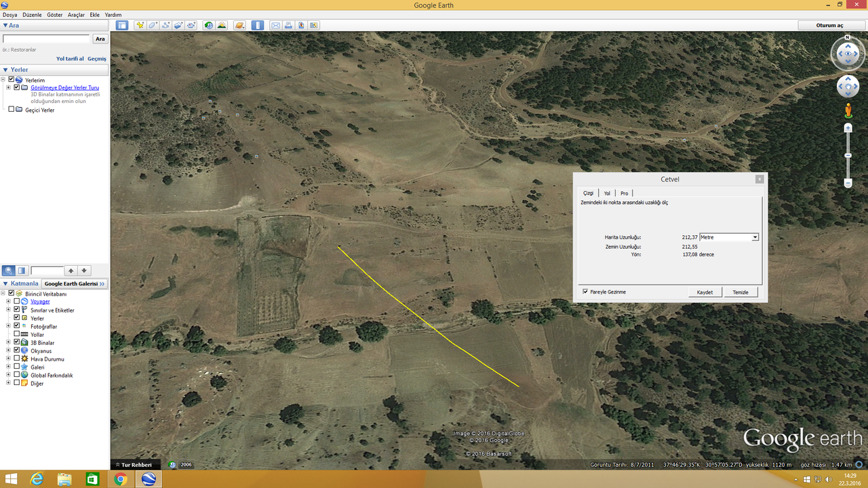Viewport: 868px width, 488px height.
Task: Click zoom slider handle on map
Action: [848, 156]
